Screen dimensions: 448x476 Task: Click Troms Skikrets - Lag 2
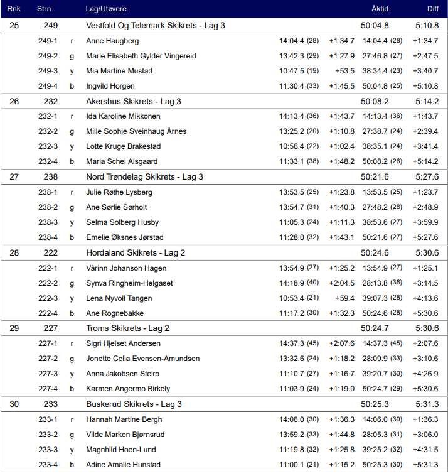127,328
